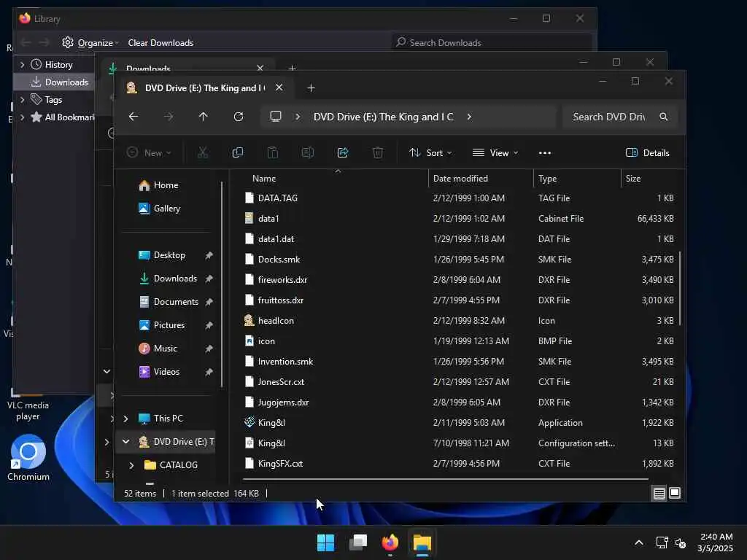Screen dimensions: 747x560
Task: Click the horizontal scrollbar of file list
Action: tap(446, 478)
